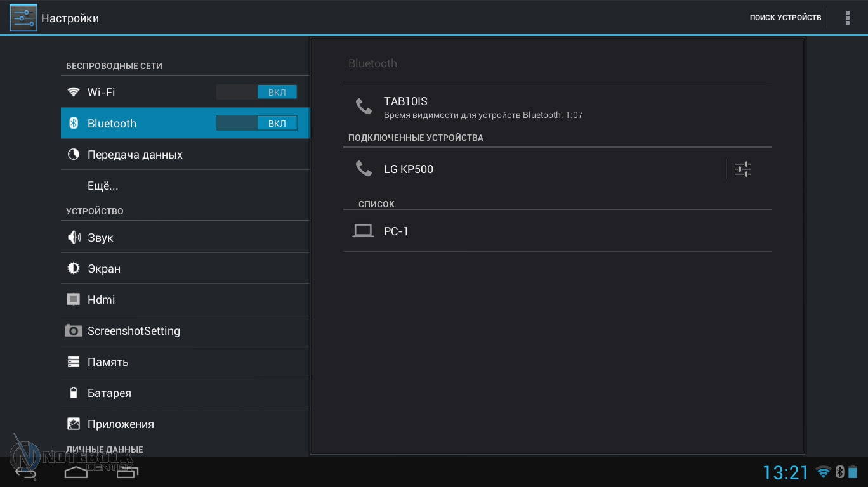
Task: Open Передача данных data usage
Action: point(135,155)
